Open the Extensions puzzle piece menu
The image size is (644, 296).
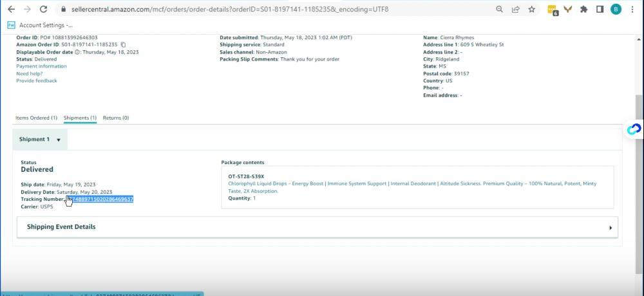coord(583,9)
